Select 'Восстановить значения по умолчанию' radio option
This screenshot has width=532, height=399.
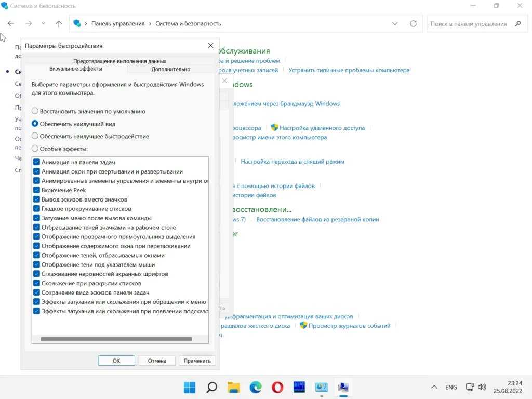click(x=35, y=111)
